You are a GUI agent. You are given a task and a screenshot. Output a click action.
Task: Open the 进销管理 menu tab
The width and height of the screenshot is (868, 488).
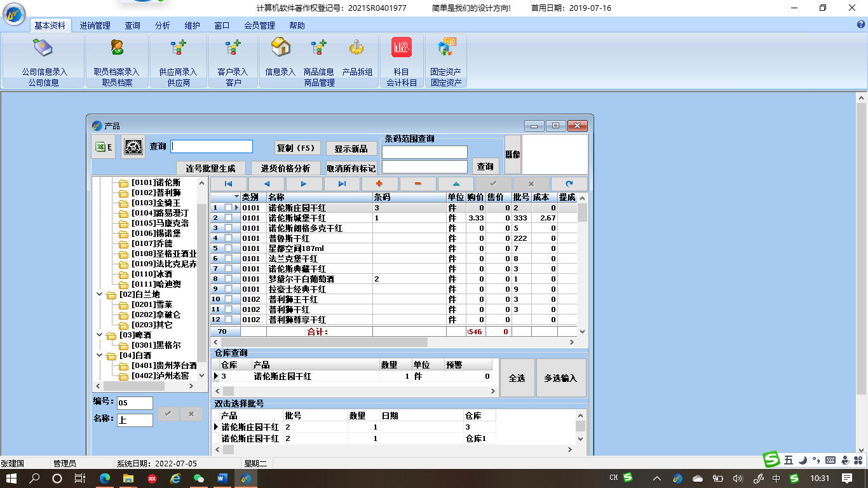pyautogui.click(x=95, y=25)
